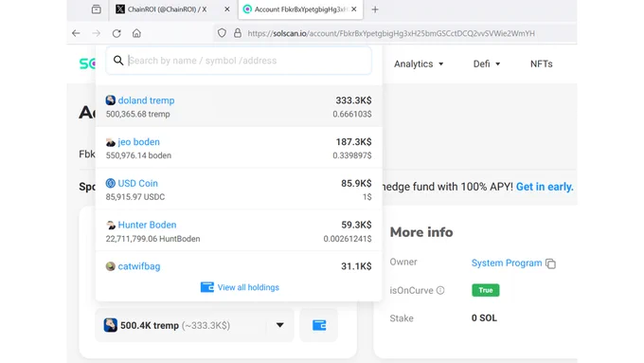This screenshot has height=363, width=644.
Task: Expand the 500.4K tremp token dropdown
Action: pyautogui.click(x=195, y=325)
